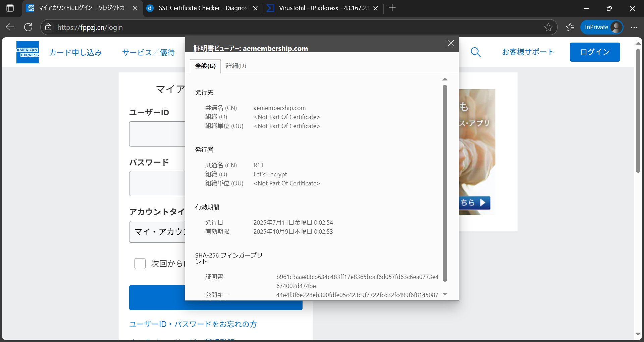Image resolution: width=644 pixels, height=342 pixels.
Task: Open the アカウントタイプ dropdown
Action: pyautogui.click(x=157, y=232)
